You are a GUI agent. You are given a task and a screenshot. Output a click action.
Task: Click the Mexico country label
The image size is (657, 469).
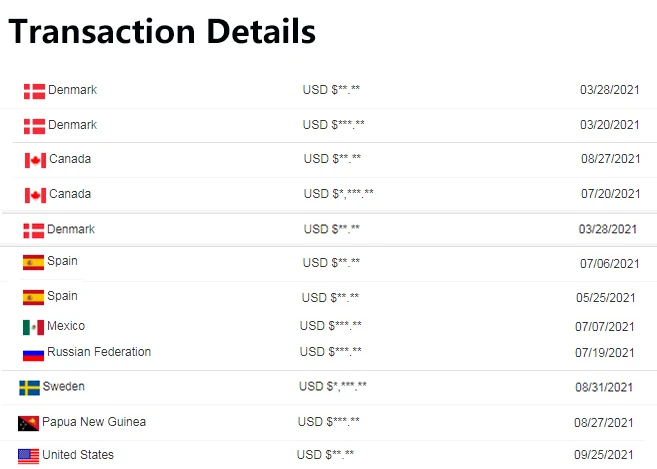tap(66, 326)
